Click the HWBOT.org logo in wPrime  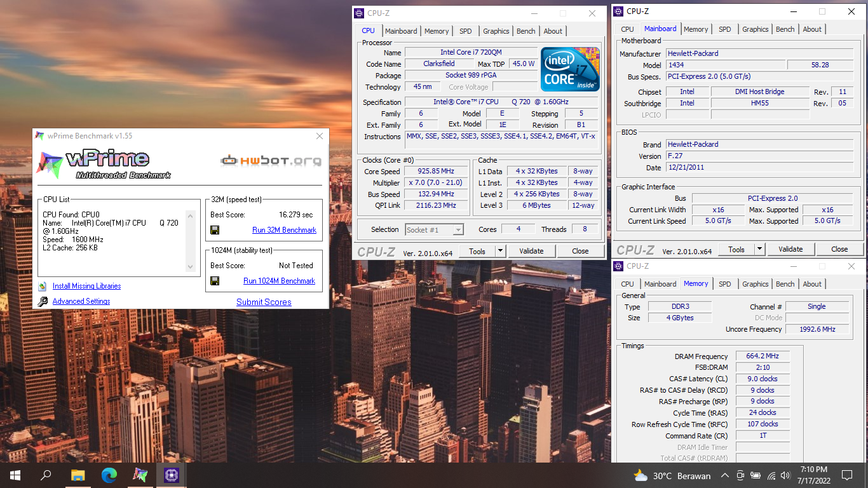[271, 161]
